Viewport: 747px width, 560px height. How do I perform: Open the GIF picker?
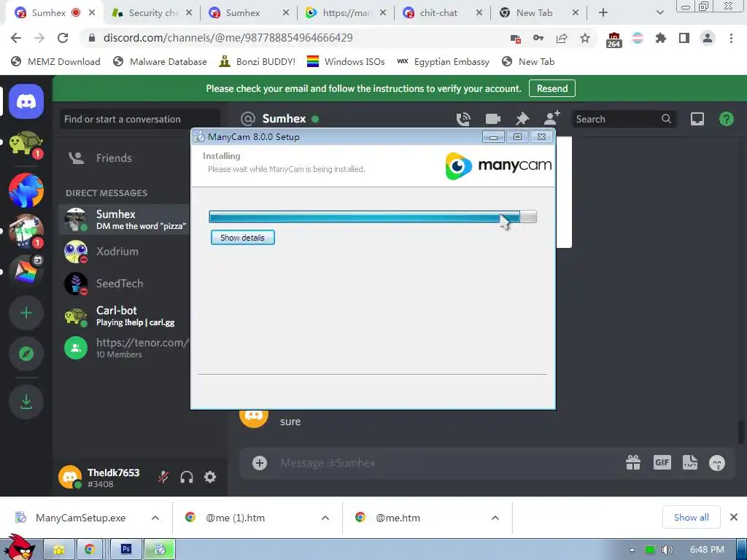pyautogui.click(x=662, y=462)
